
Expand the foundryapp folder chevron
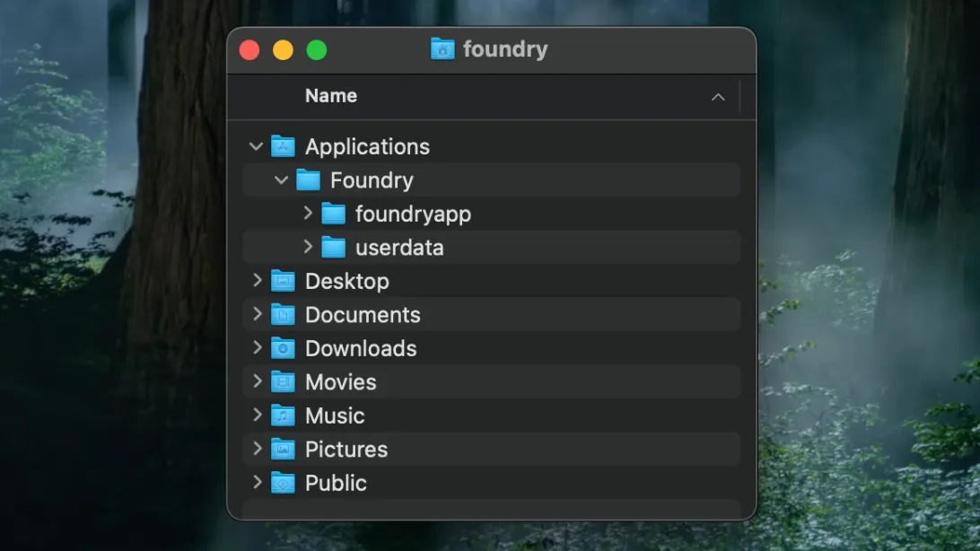click(x=308, y=214)
